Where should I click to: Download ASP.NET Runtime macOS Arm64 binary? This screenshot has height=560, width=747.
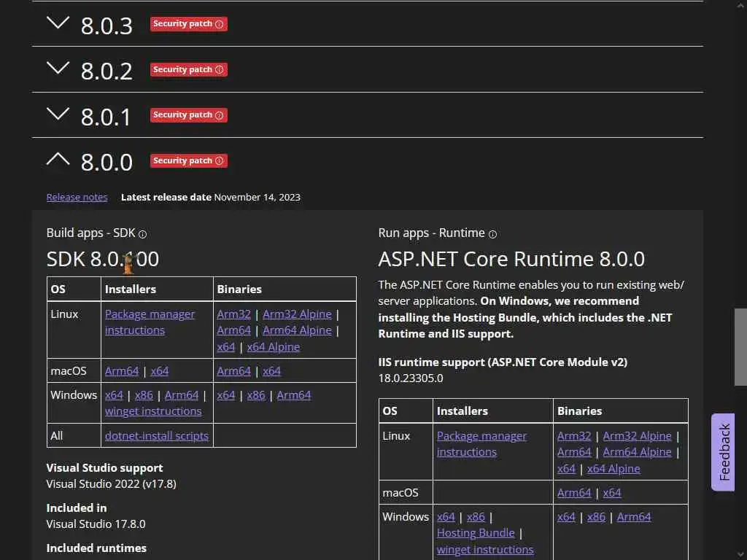(x=574, y=493)
